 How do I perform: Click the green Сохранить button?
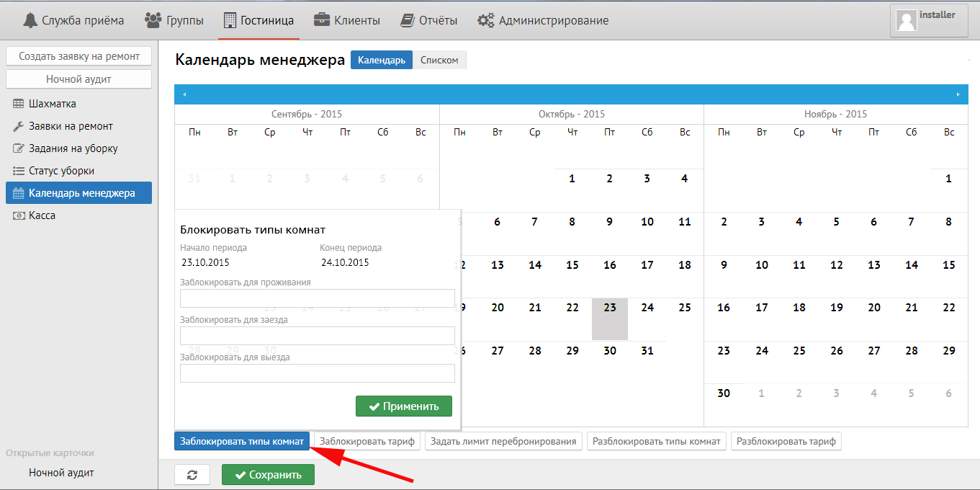tap(268, 475)
